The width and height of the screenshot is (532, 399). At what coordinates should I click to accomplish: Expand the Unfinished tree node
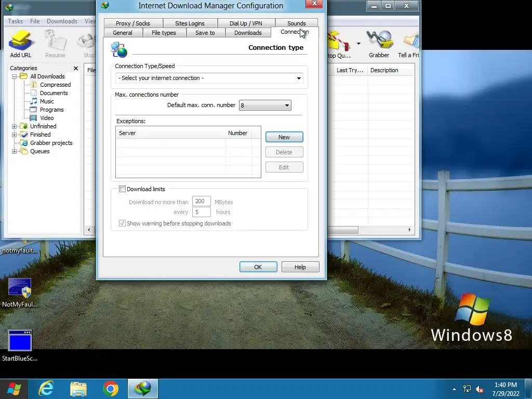pyautogui.click(x=14, y=126)
